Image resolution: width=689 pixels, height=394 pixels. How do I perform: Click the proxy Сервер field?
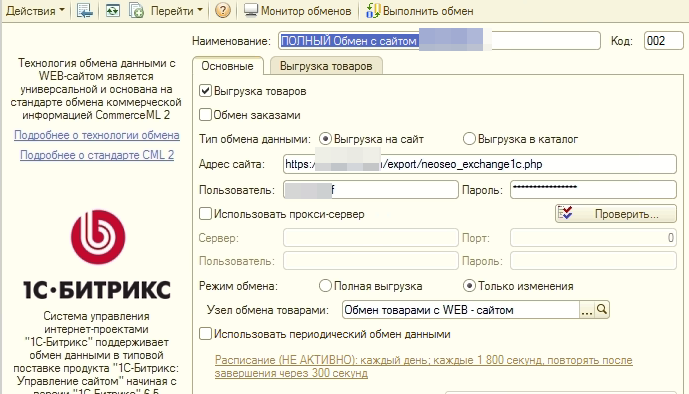click(x=371, y=238)
